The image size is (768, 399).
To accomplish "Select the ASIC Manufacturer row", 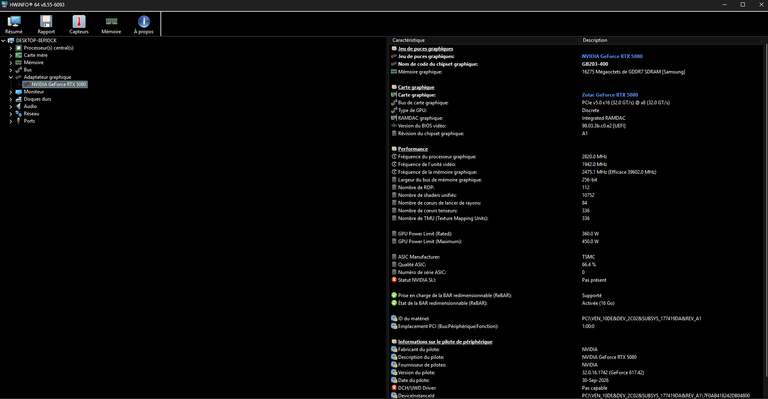I will 576,257.
